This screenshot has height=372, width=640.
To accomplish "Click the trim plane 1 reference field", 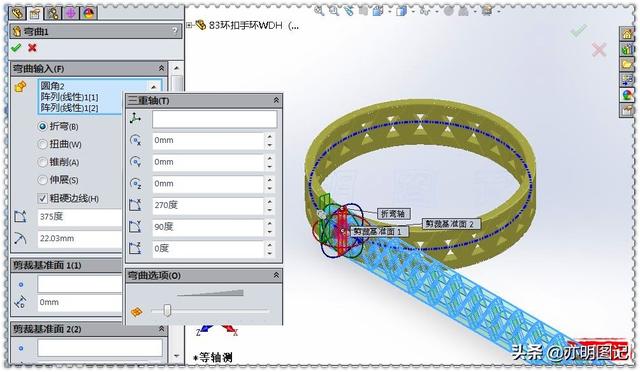I will [x=80, y=284].
